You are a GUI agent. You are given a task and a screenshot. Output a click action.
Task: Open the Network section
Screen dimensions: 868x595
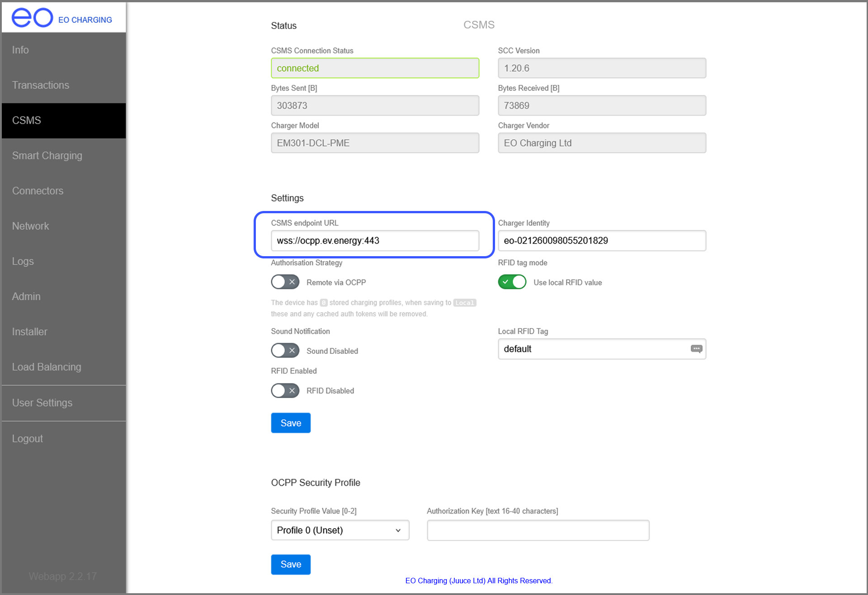pyautogui.click(x=64, y=226)
